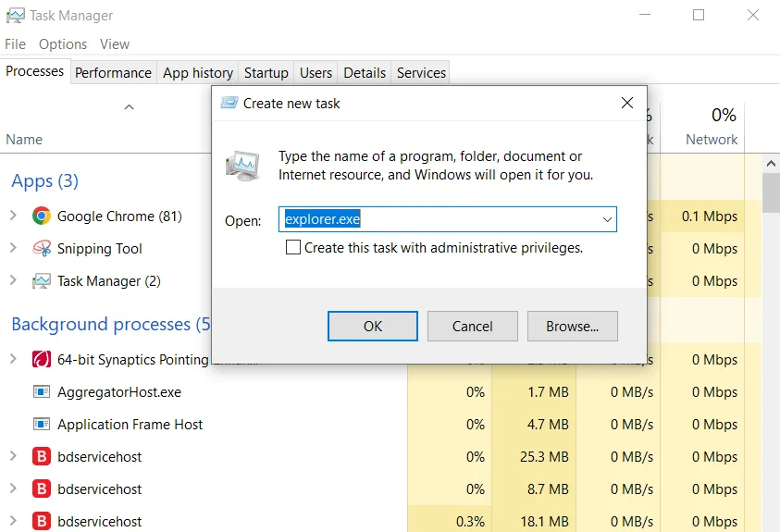
Task: Expand the Snipping Tool process group
Action: (14, 248)
